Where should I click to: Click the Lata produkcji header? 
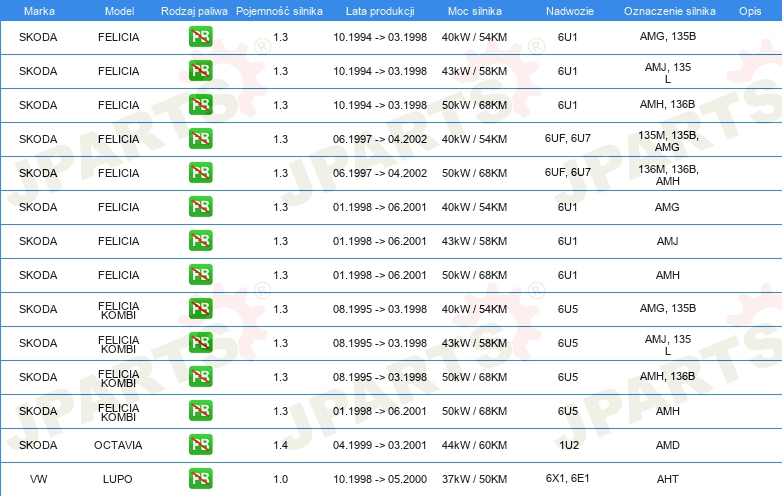coord(380,11)
